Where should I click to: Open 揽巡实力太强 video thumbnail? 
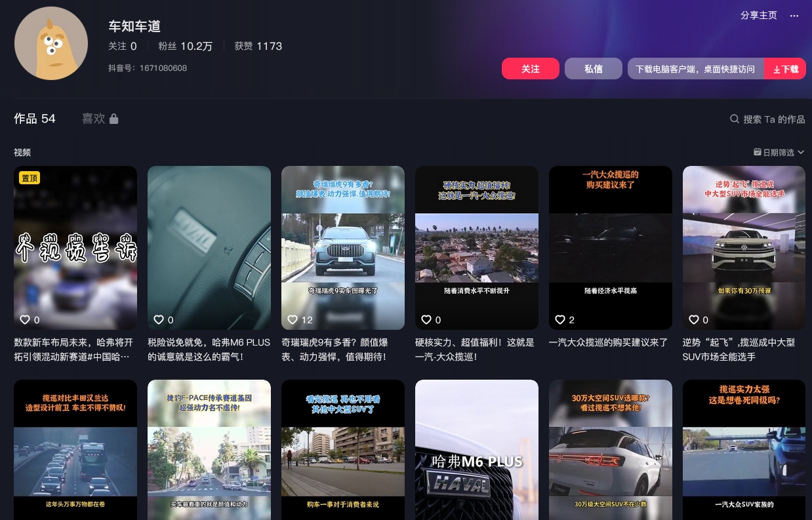pyautogui.click(x=744, y=450)
